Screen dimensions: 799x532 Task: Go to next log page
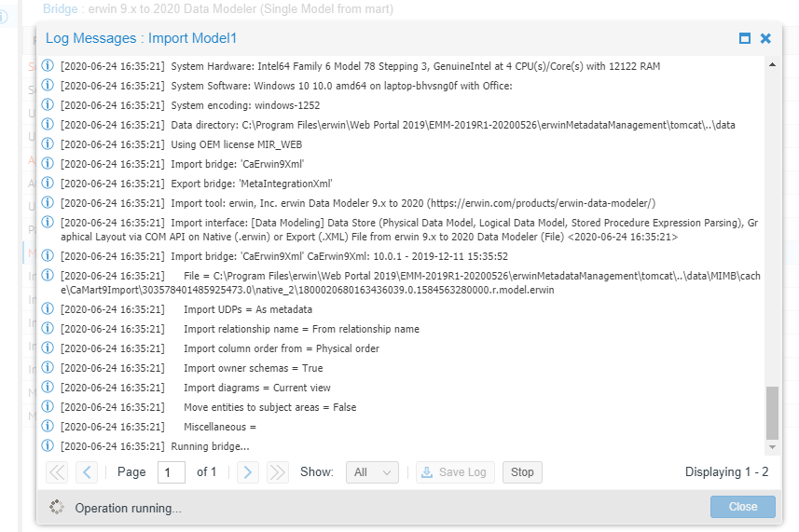[247, 472]
